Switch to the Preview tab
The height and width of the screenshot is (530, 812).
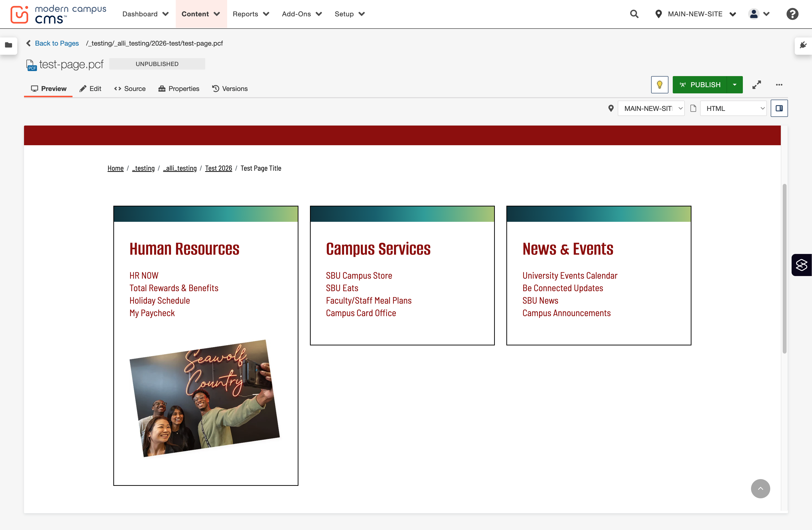(x=48, y=89)
